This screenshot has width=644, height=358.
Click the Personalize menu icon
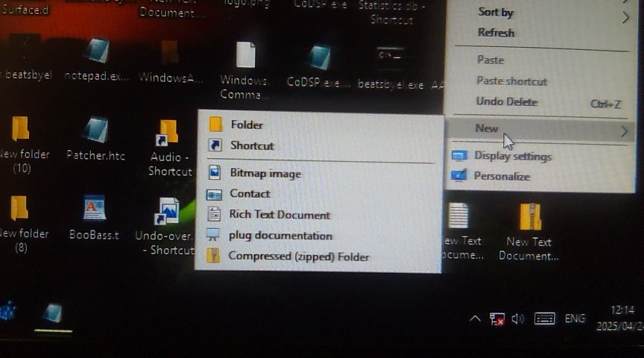pos(458,175)
